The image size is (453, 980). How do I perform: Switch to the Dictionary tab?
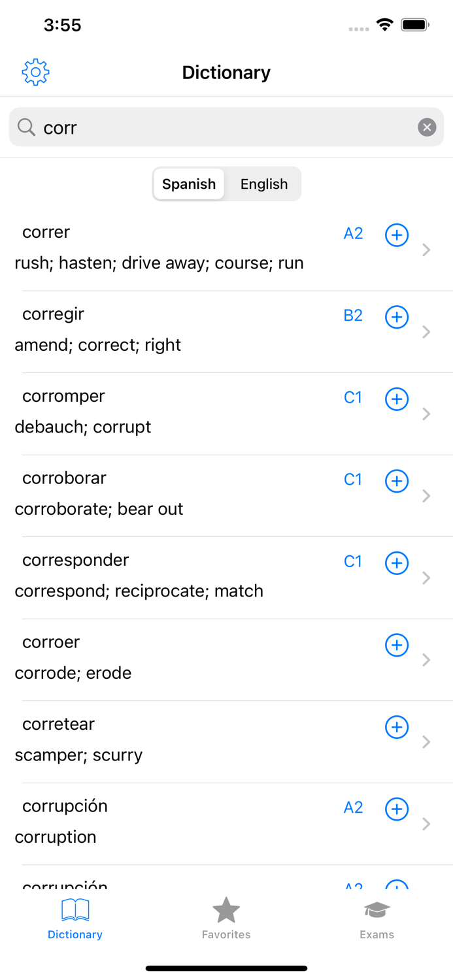coord(75,915)
